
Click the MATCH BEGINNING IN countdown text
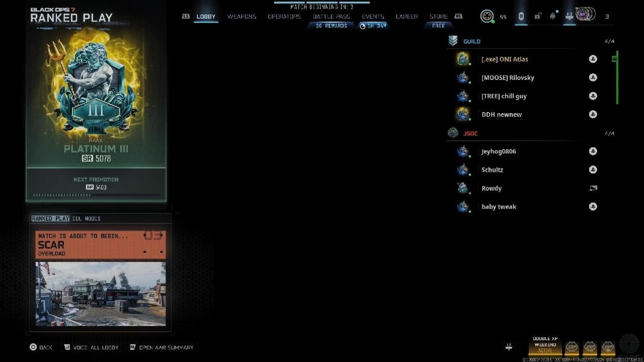tap(321, 7)
